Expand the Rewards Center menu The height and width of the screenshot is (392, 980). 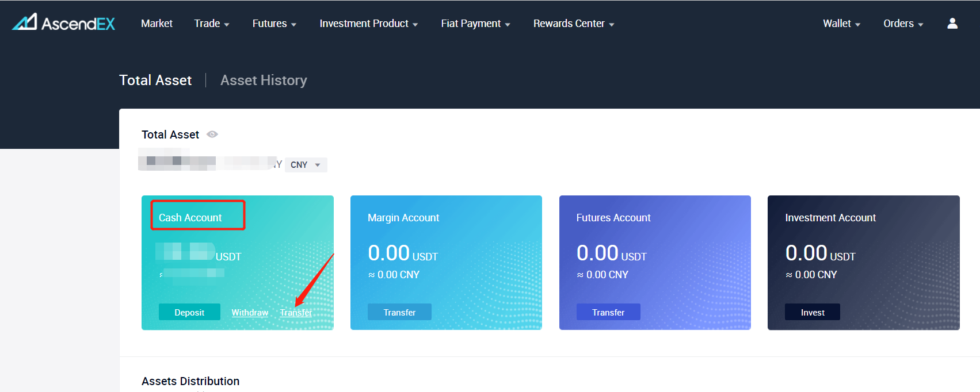pos(573,24)
